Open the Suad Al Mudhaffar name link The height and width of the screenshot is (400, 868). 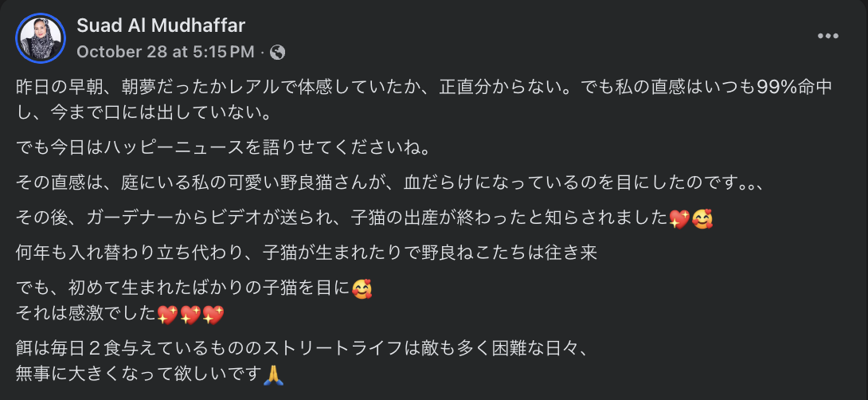[161, 25]
